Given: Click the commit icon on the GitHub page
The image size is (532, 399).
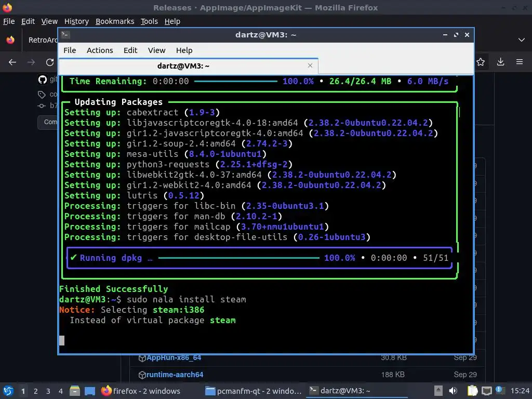Looking at the screenshot, I should coord(42,106).
